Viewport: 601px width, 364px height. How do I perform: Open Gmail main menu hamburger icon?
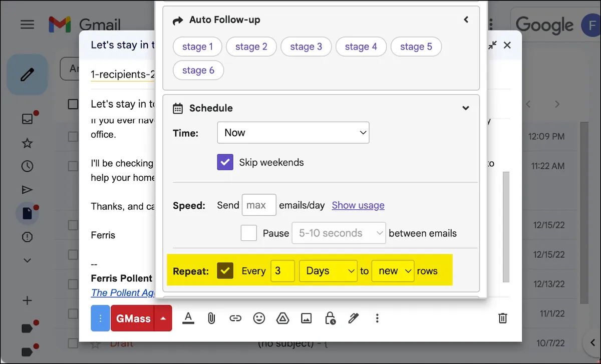27,24
